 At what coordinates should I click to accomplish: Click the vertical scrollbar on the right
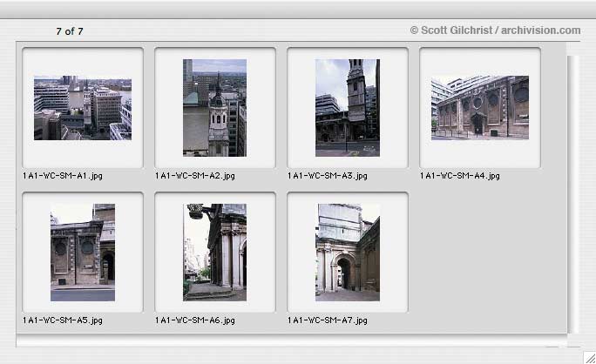(572, 194)
